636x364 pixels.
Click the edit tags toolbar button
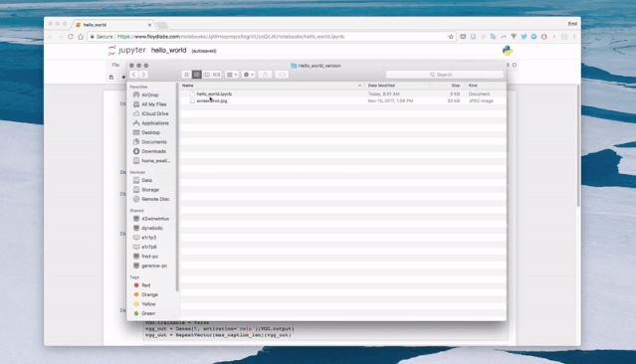[x=282, y=75]
